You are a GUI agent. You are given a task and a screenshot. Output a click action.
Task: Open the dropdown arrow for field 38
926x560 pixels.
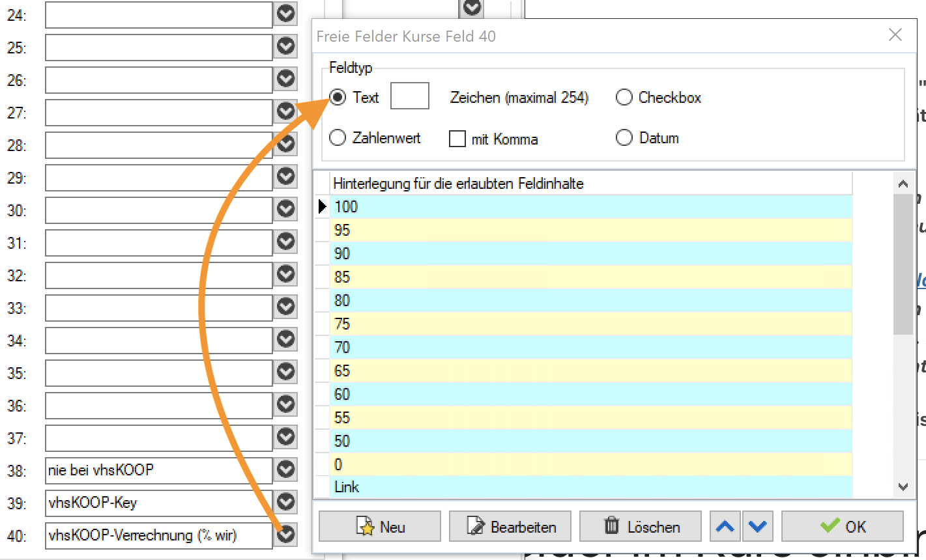point(285,469)
